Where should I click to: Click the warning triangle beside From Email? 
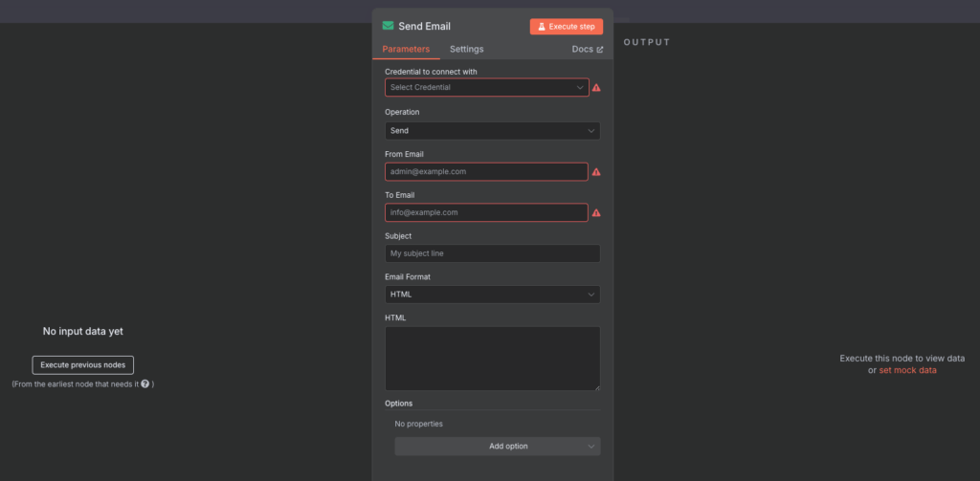[x=596, y=172]
